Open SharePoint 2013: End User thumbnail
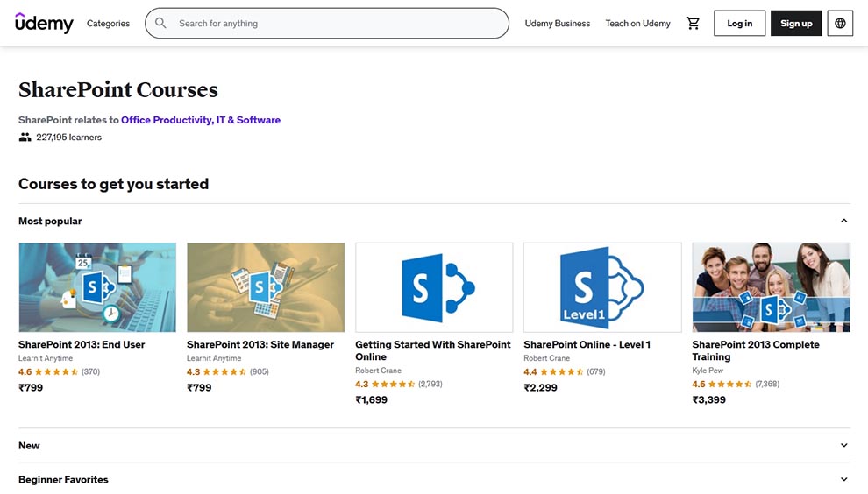Image resolution: width=868 pixels, height=494 pixels. pyautogui.click(x=97, y=287)
